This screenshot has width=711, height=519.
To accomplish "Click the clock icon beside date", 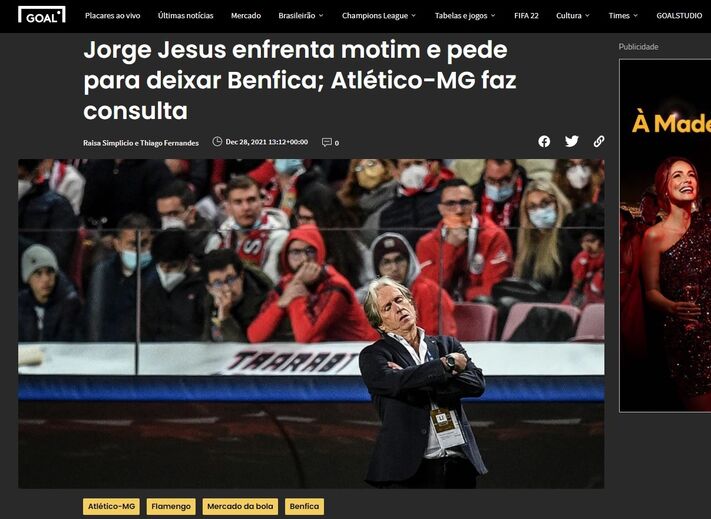I will (x=217, y=141).
